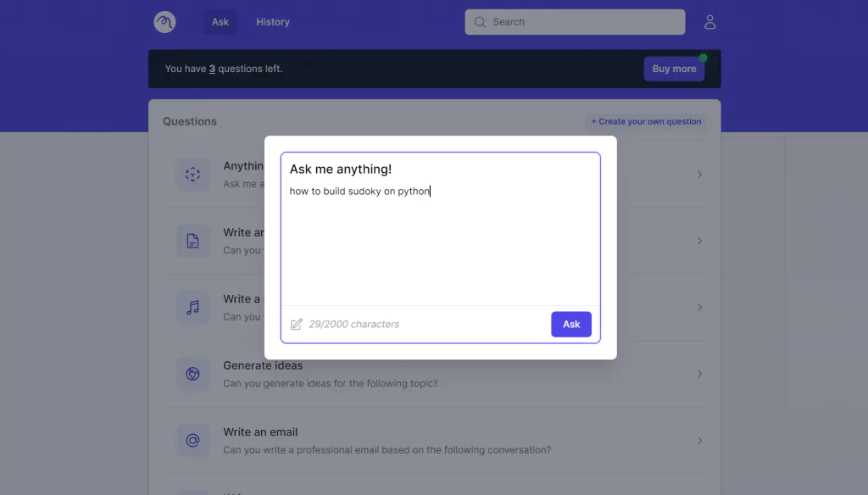Image resolution: width=868 pixels, height=495 pixels.
Task: Click the 'Ask me anything!' dialog heading
Action: [341, 169]
